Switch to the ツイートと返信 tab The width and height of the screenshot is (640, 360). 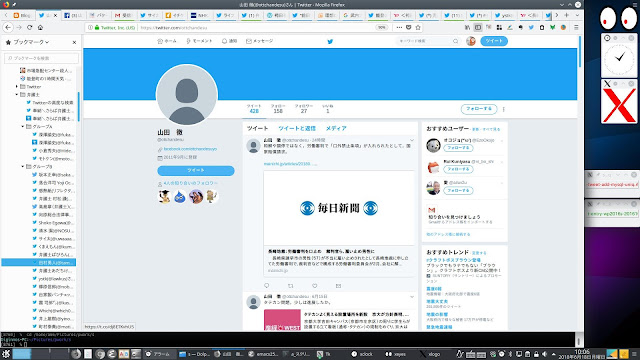297,128
